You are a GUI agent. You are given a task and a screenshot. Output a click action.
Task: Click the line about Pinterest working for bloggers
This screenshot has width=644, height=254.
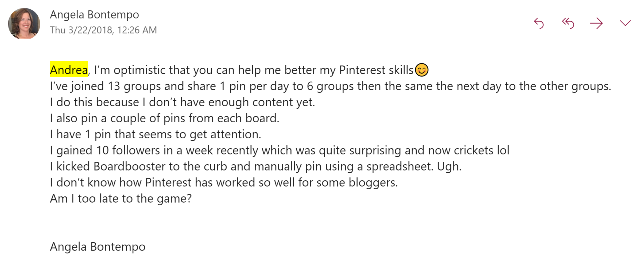[224, 183]
